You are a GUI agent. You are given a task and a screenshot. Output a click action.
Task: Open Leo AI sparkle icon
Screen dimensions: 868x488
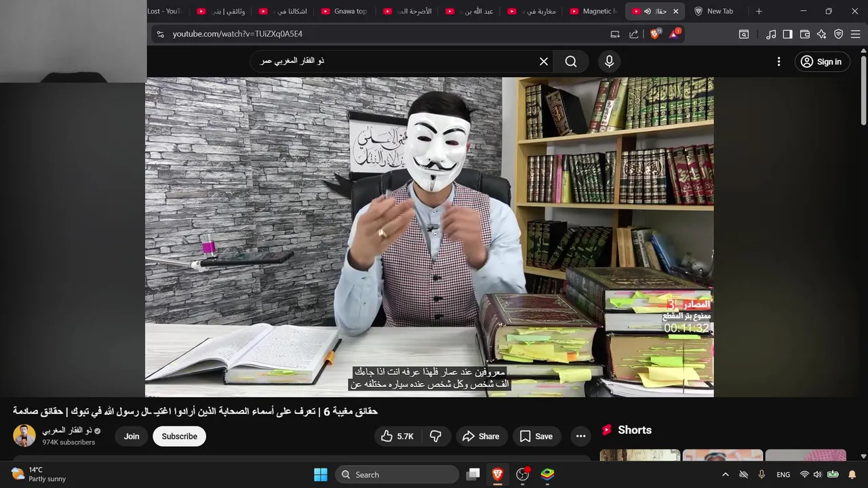tap(822, 34)
